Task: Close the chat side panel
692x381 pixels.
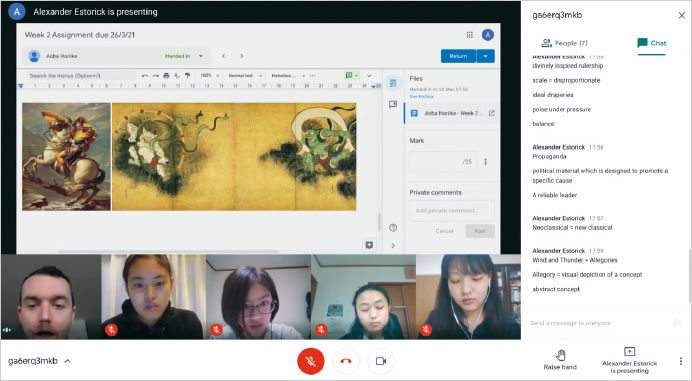Action: click(x=681, y=15)
